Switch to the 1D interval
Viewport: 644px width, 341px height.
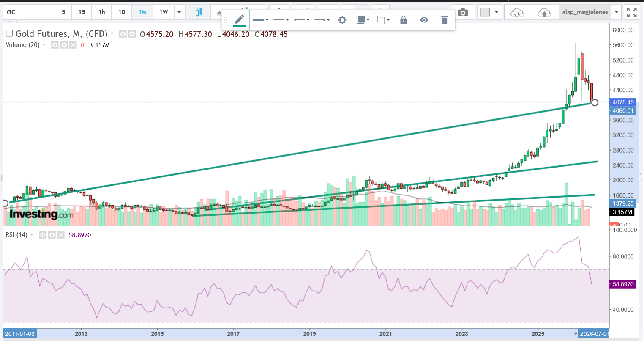pos(122,12)
